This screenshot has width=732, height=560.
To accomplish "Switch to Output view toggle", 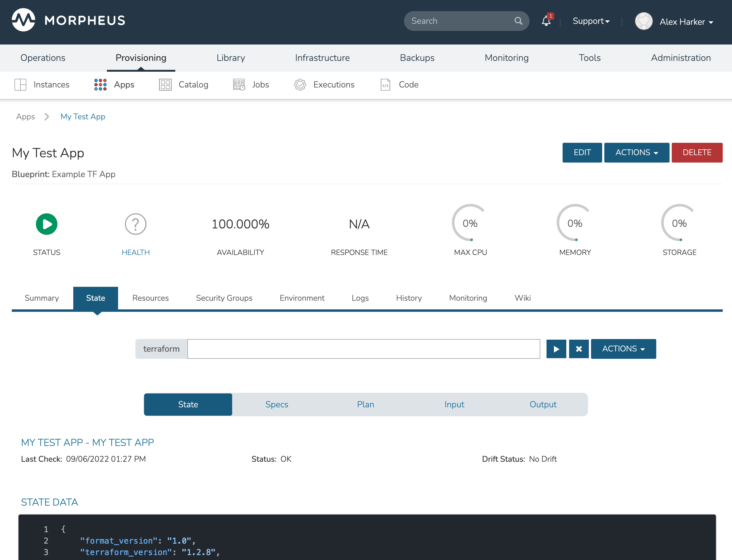I will click(543, 404).
